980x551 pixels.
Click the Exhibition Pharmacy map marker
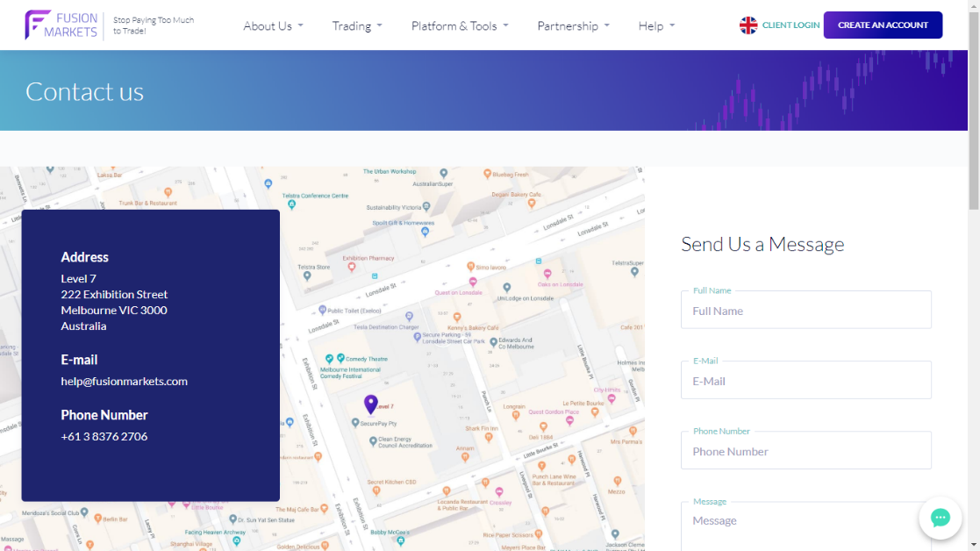tap(352, 268)
